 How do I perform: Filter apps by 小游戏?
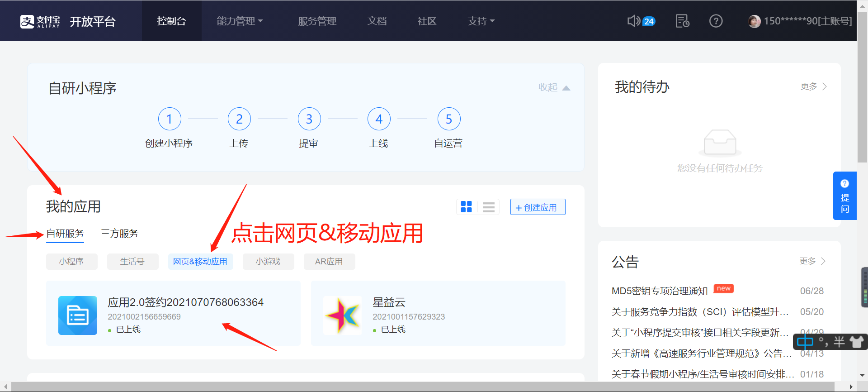pos(268,262)
